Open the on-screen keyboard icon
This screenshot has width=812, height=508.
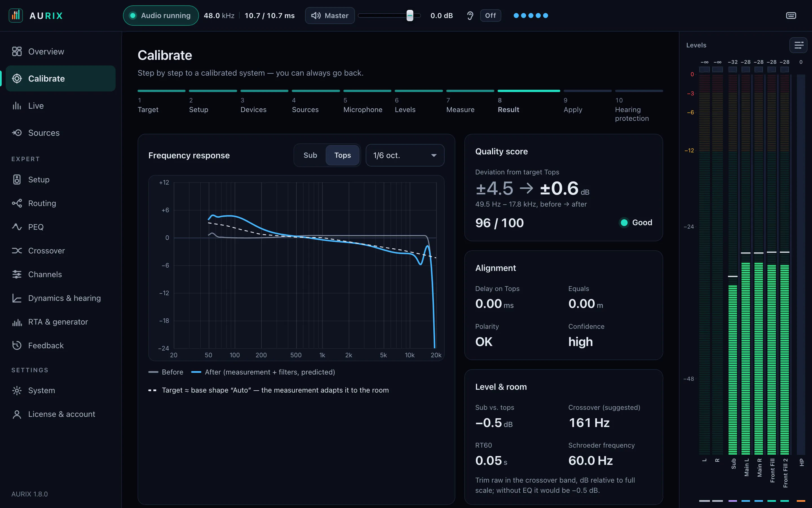pos(791,16)
